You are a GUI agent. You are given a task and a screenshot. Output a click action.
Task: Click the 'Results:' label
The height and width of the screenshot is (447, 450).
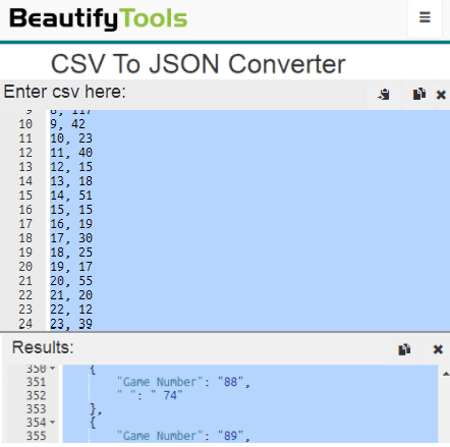(43, 347)
